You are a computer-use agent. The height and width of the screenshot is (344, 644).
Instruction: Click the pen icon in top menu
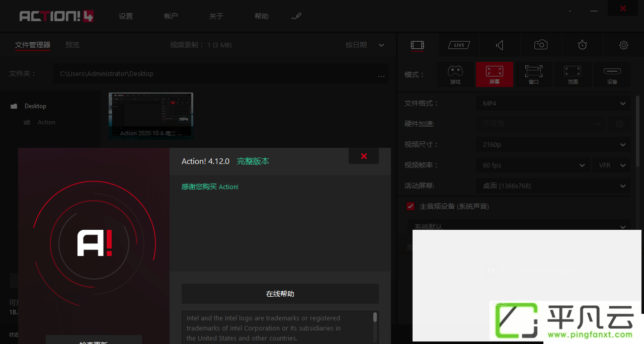coord(296,16)
